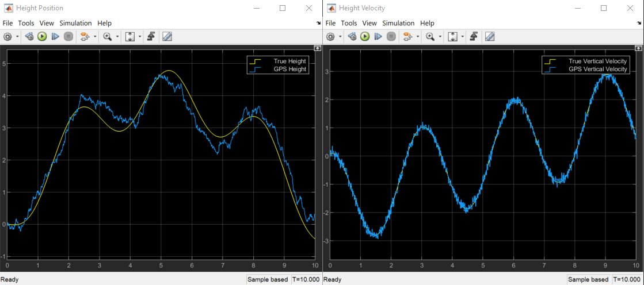Image resolution: width=644 pixels, height=285 pixels.
Task: Click Scale Axes Limits icon in Height Position
Action: 129,36
